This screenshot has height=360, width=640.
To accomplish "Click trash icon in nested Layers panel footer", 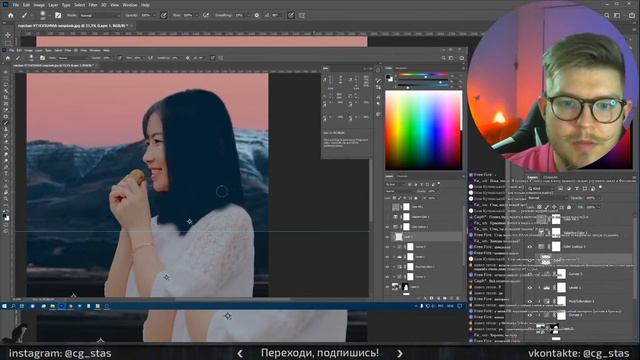I will [x=458, y=298].
